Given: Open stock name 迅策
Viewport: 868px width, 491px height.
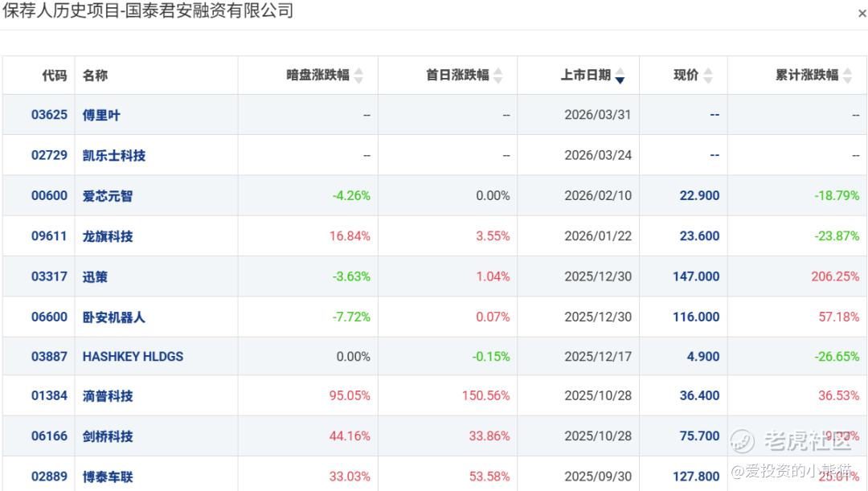Looking at the screenshot, I should 95,276.
